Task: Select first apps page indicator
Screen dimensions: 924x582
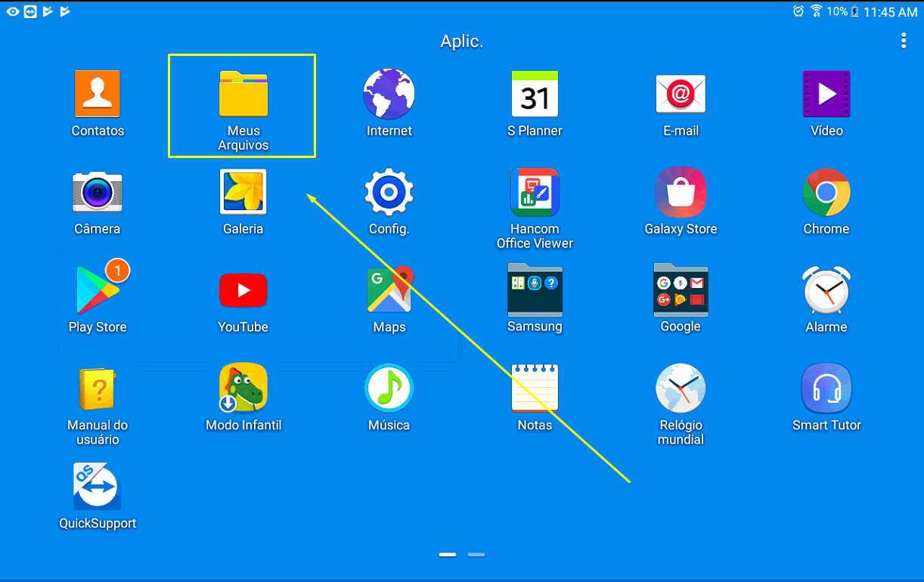Action: [x=448, y=555]
